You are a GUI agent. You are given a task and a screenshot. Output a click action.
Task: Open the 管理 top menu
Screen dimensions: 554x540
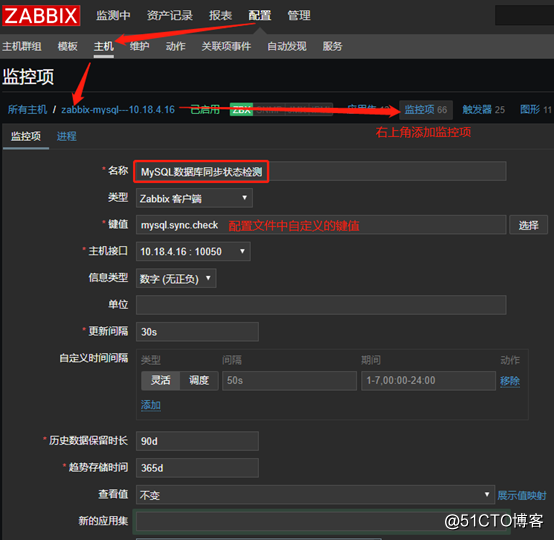pyautogui.click(x=299, y=16)
